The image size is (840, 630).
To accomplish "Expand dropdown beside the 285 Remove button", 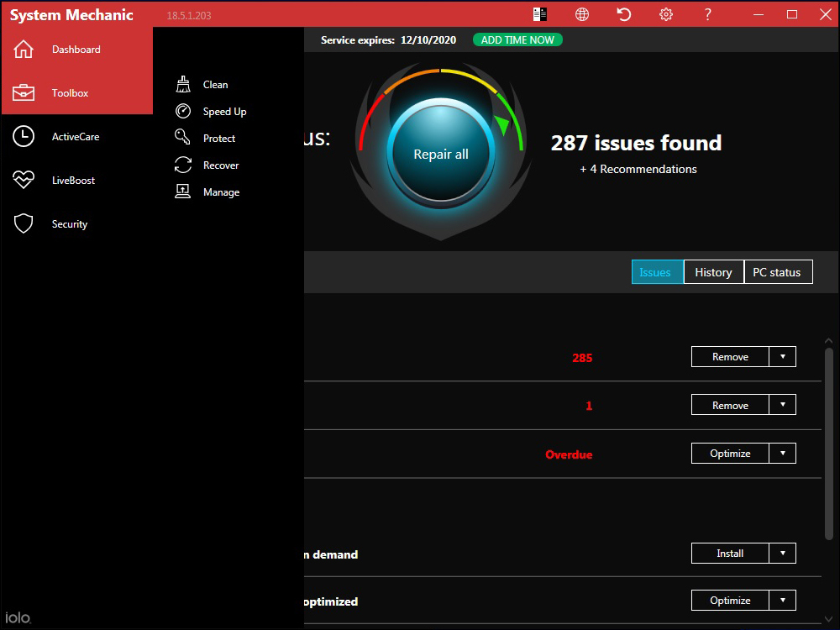I will 783,356.
